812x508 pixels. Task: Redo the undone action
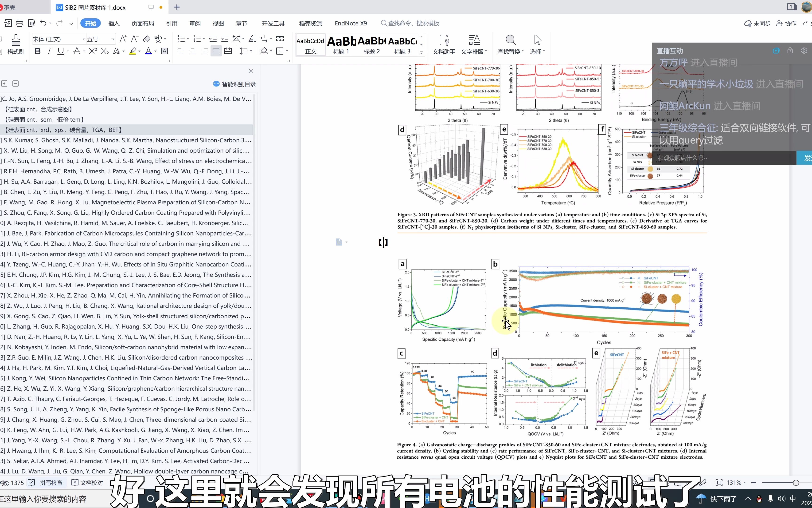click(59, 23)
